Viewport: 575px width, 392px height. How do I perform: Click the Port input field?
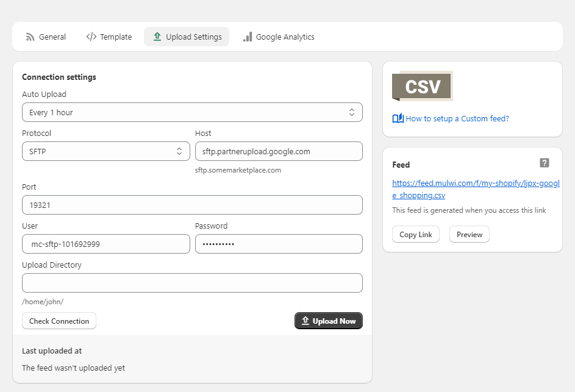pyautogui.click(x=192, y=205)
